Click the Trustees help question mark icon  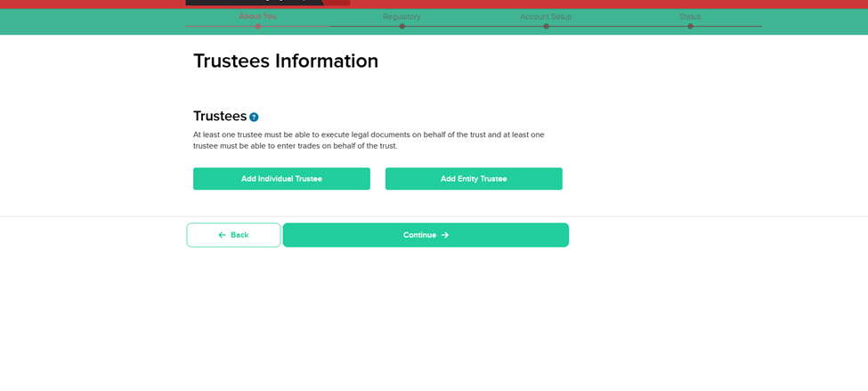pos(254,118)
